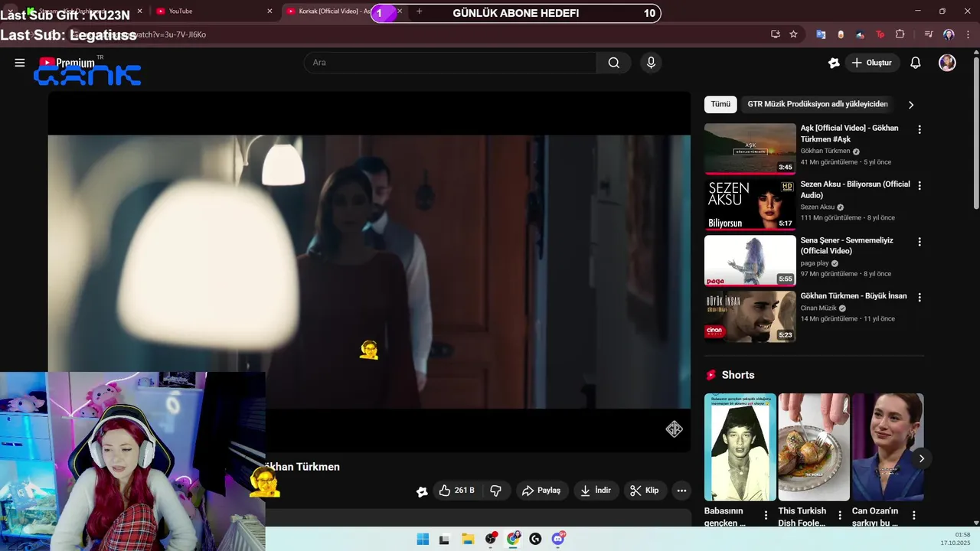Click paga play channel name
This screenshot has height=551, width=980.
pos(815,263)
